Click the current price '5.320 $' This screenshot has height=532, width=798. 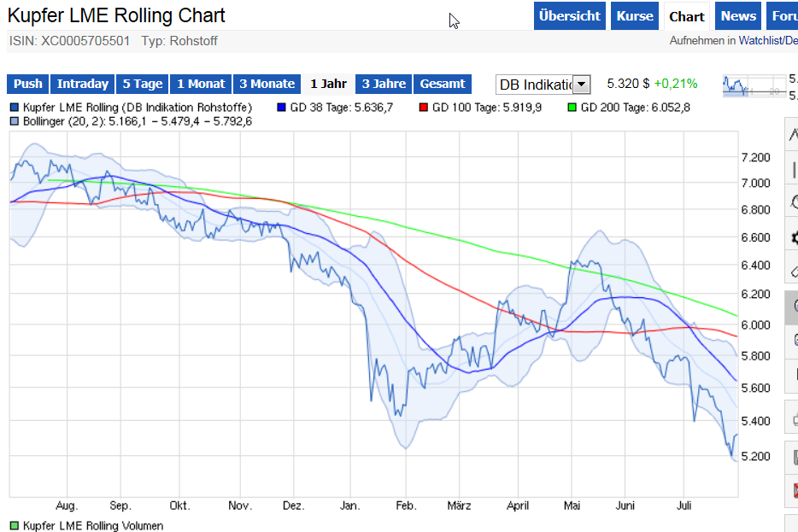pyautogui.click(x=628, y=84)
